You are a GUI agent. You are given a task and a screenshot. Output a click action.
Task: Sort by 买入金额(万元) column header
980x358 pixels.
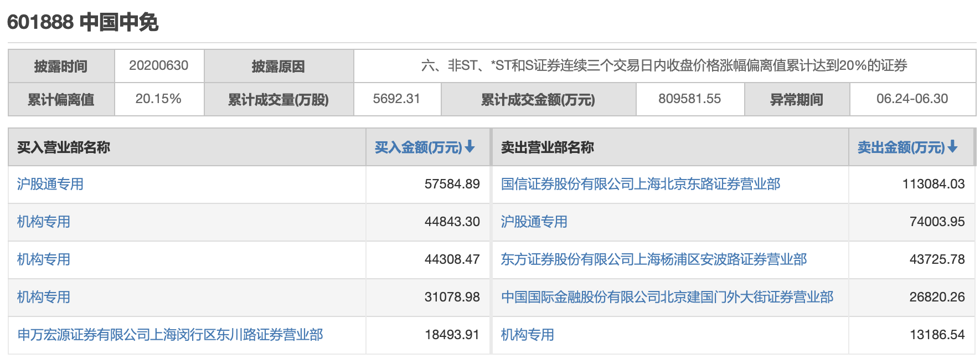coord(425,147)
